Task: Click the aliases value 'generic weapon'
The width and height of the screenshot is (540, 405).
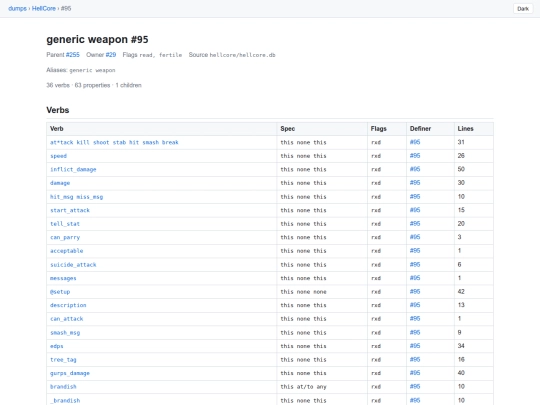Action: (92, 70)
